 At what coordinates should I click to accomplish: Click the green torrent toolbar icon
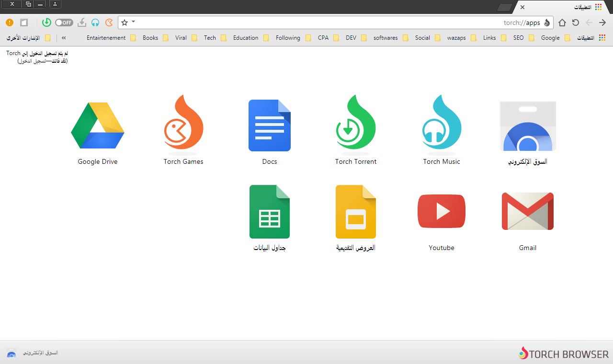tap(46, 23)
